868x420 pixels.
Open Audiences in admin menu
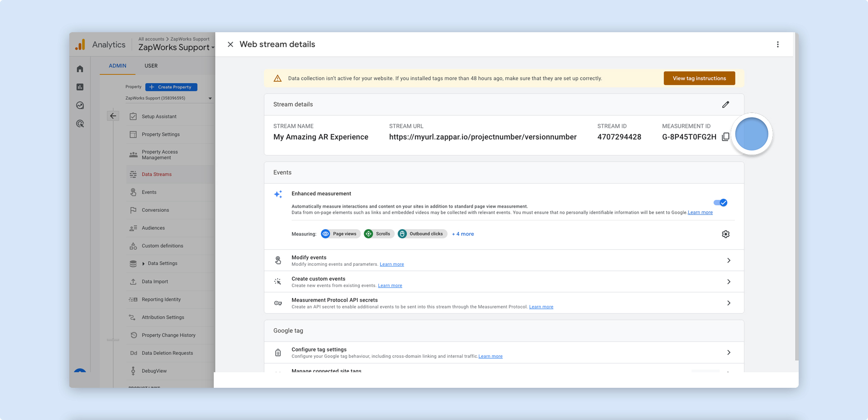(x=153, y=228)
